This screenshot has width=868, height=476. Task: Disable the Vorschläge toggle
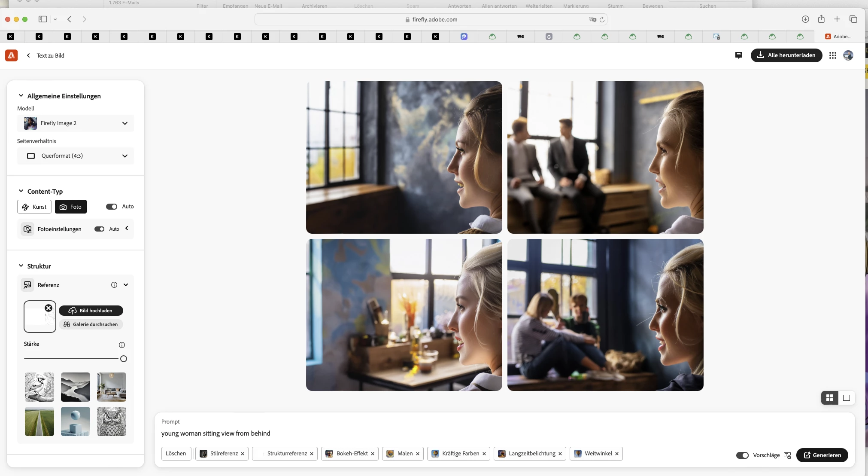click(x=742, y=455)
